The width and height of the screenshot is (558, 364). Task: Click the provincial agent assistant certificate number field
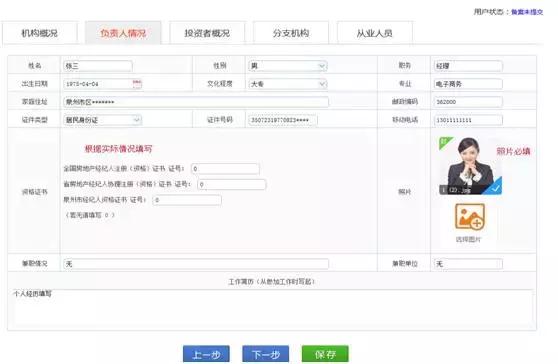[232, 184]
